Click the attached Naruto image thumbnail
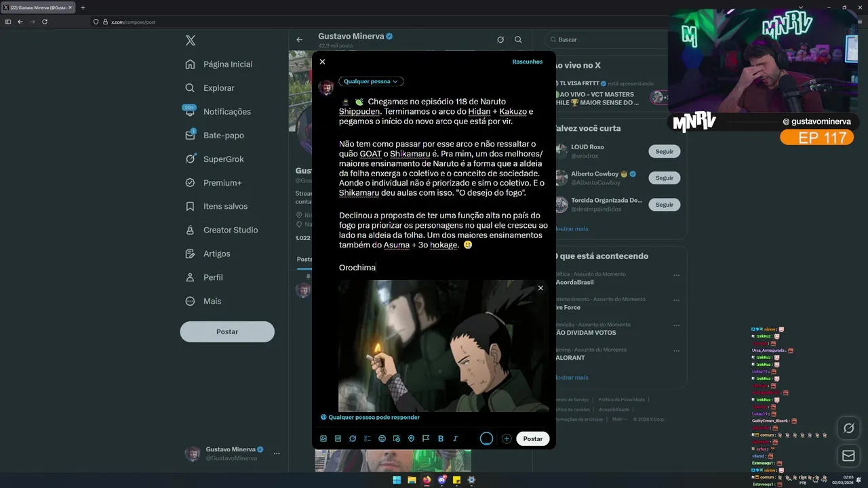Viewport: 868px width, 488px height. pos(443,346)
